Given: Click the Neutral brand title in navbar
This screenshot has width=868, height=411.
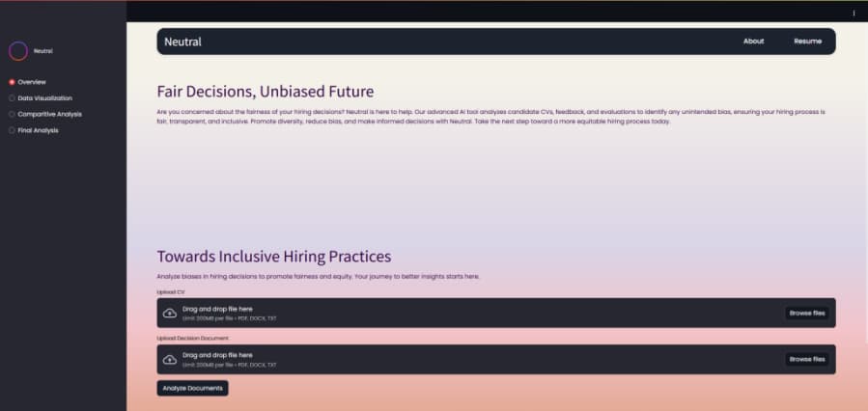Looking at the screenshot, I should point(182,41).
